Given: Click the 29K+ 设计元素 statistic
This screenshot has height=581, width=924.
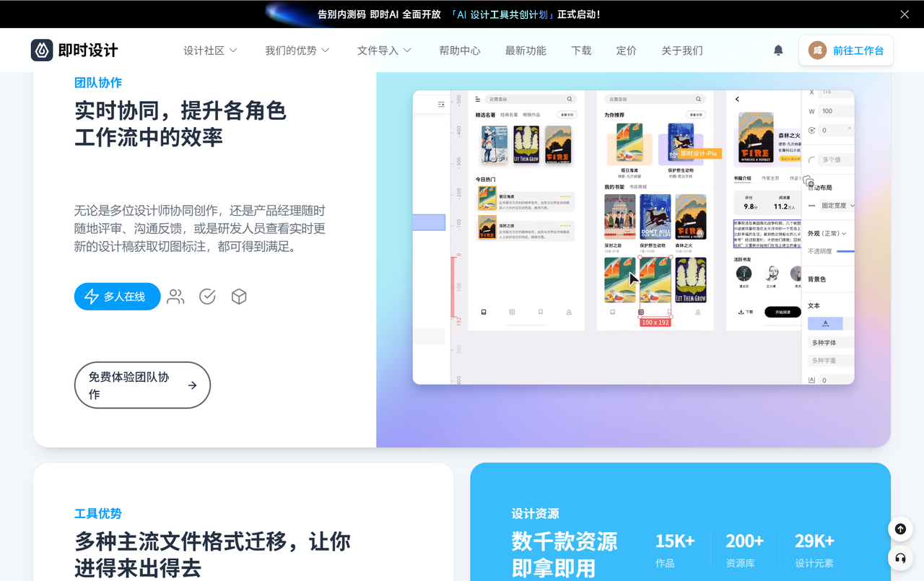Looking at the screenshot, I should pyautogui.click(x=814, y=551).
